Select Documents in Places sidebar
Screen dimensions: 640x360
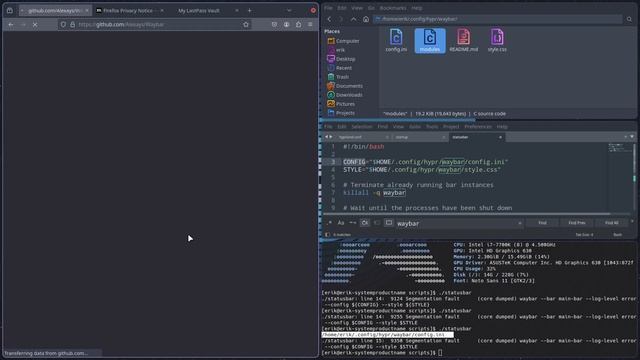345,86
